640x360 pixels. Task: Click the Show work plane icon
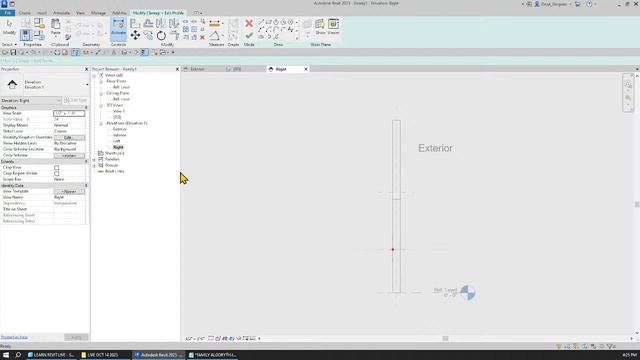pyautogui.click(x=320, y=26)
